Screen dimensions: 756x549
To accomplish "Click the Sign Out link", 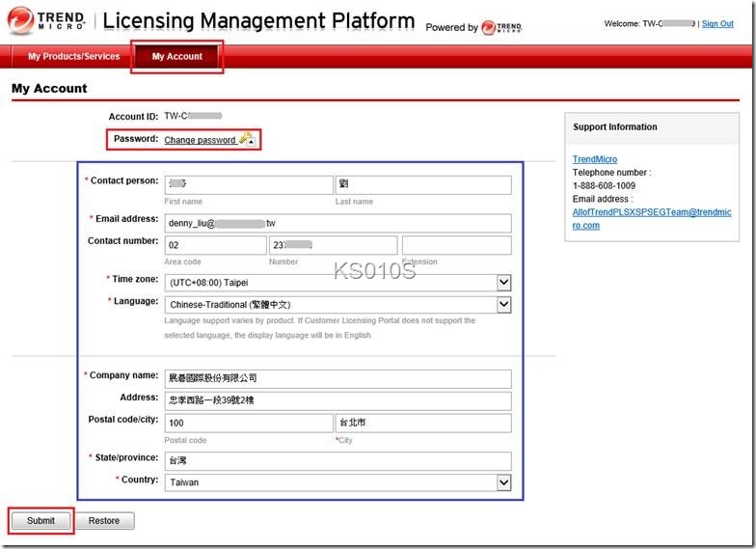I will (717, 23).
